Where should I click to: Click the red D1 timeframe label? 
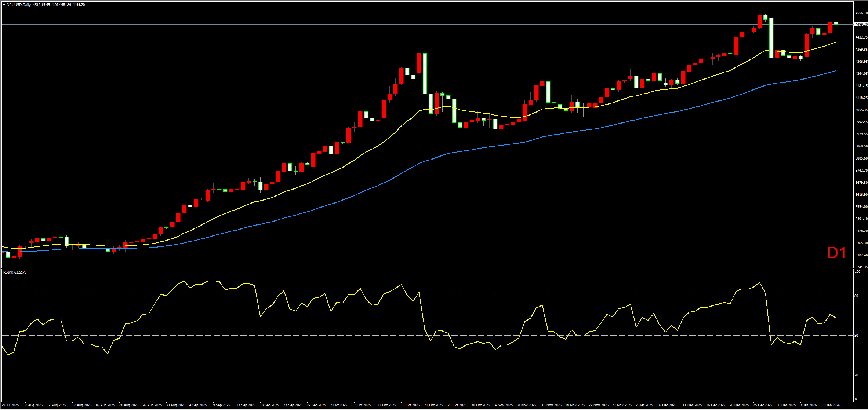[836, 253]
